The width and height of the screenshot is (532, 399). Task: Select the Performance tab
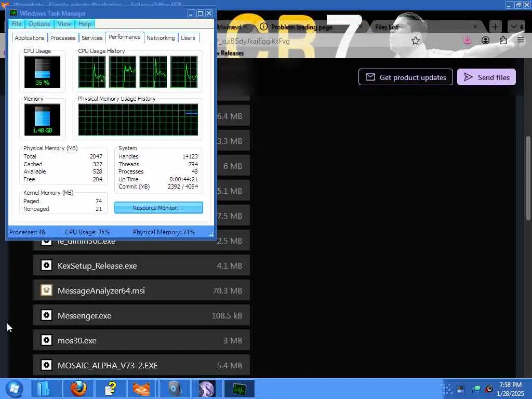[125, 37]
